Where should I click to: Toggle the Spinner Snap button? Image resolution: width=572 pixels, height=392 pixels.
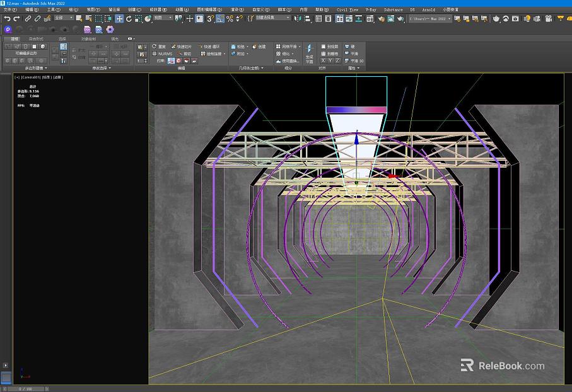point(239,19)
